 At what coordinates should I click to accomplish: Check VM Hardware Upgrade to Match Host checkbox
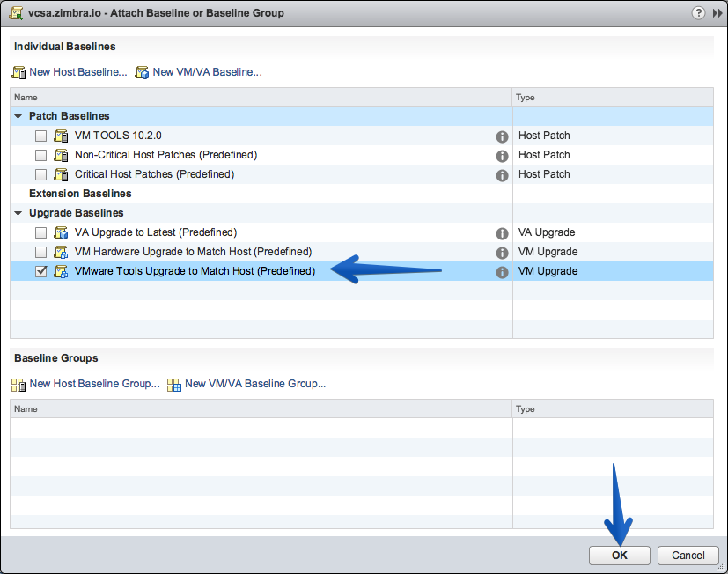(40, 252)
